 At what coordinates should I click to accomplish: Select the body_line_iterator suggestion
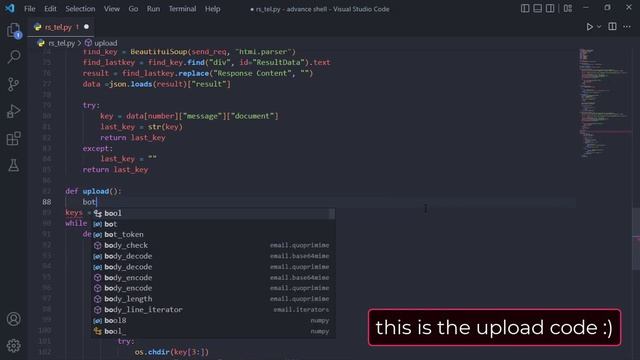tap(212, 309)
